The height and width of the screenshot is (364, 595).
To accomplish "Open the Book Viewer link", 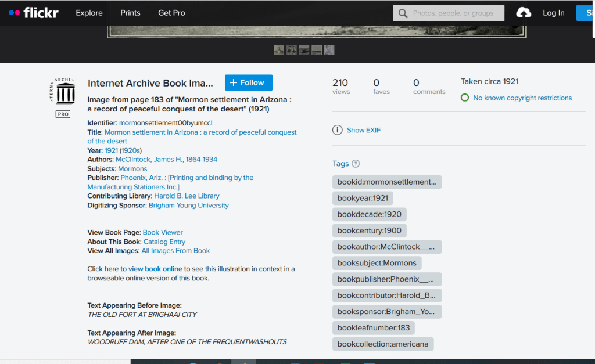I will pos(163,232).
